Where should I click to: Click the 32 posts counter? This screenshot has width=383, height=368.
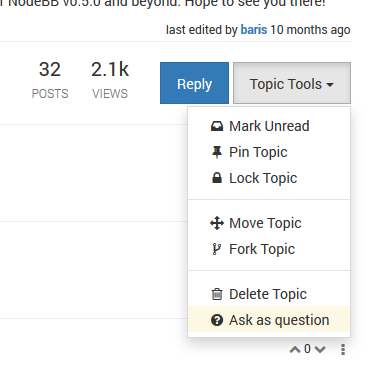click(50, 80)
